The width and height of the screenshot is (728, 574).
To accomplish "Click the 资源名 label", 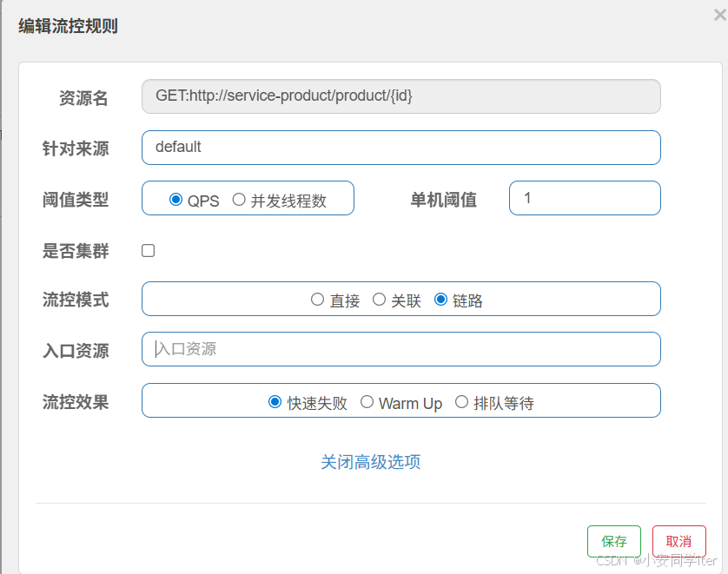I will point(83,98).
